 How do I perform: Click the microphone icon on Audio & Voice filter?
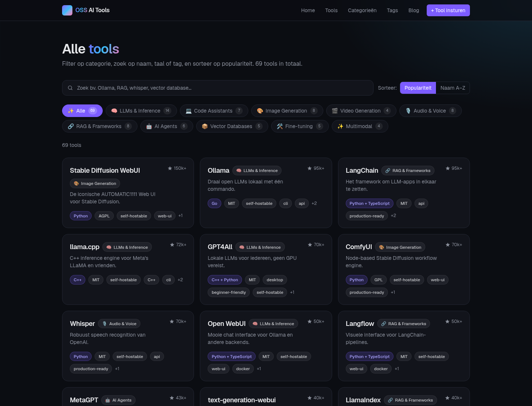point(408,111)
